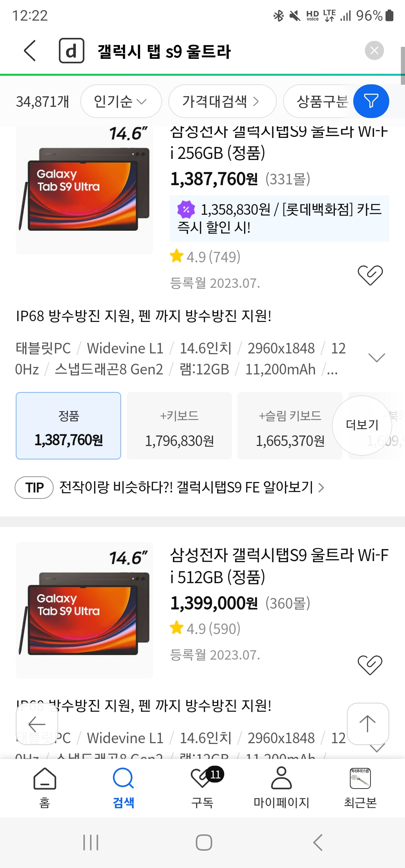The width and height of the screenshot is (405, 868).
Task: Toggle wishlist heart for 256GB model
Action: click(370, 275)
